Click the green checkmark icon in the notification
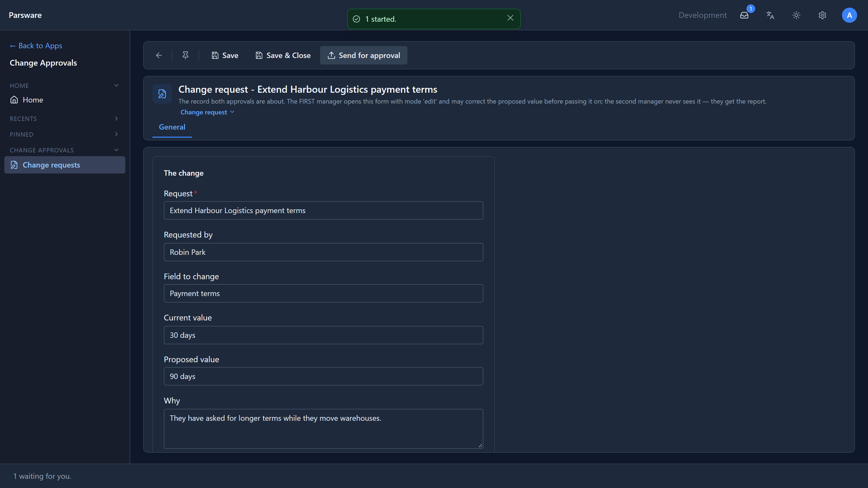The width and height of the screenshot is (868, 488). click(356, 19)
